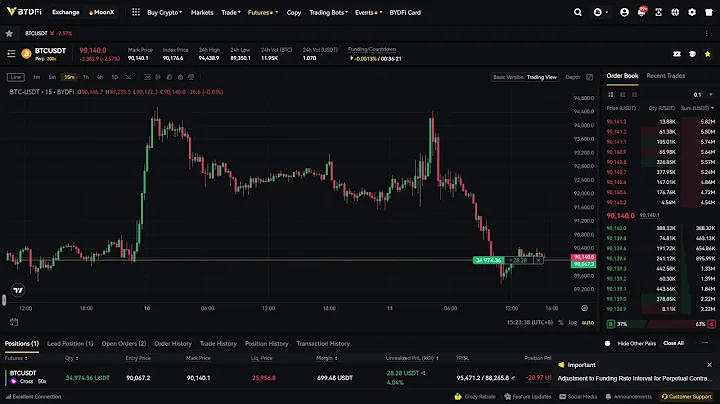
Task: Open the market list hamburger icon
Action: (11, 54)
